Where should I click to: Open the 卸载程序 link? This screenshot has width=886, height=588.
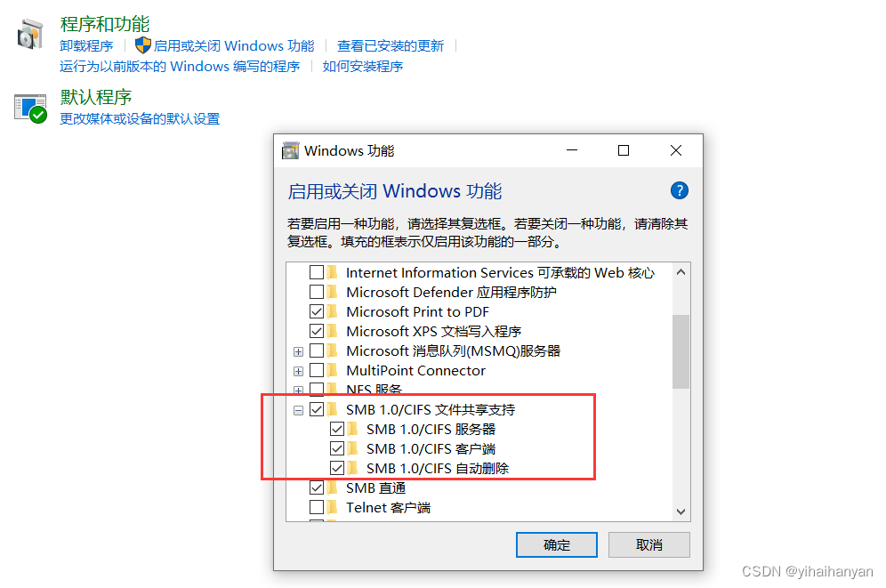(x=86, y=45)
